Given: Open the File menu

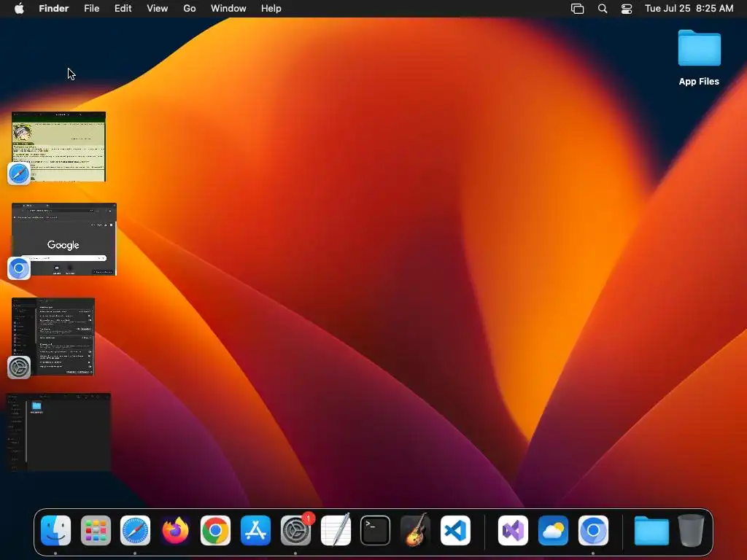Looking at the screenshot, I should click(x=91, y=9).
